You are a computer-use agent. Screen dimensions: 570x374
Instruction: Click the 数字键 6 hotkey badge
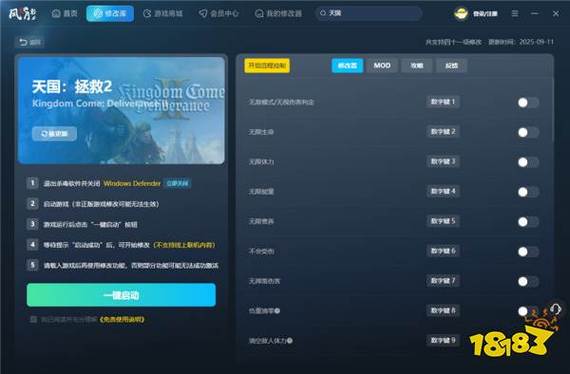point(443,251)
